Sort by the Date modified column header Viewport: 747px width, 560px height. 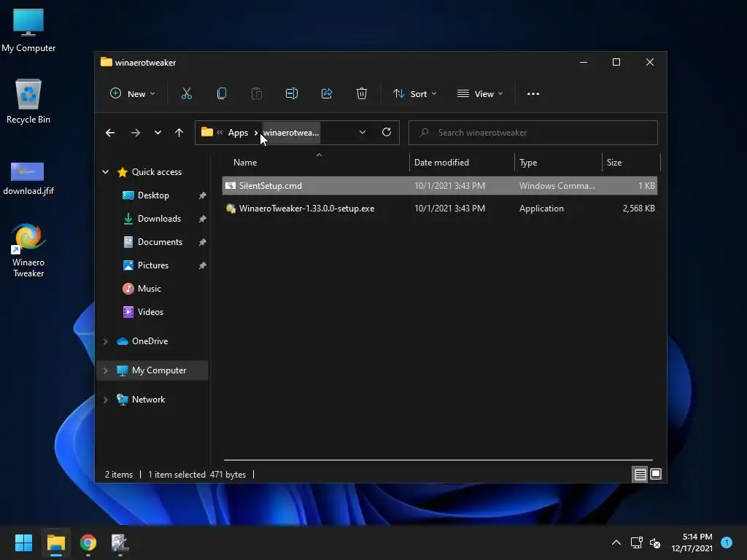point(462,163)
